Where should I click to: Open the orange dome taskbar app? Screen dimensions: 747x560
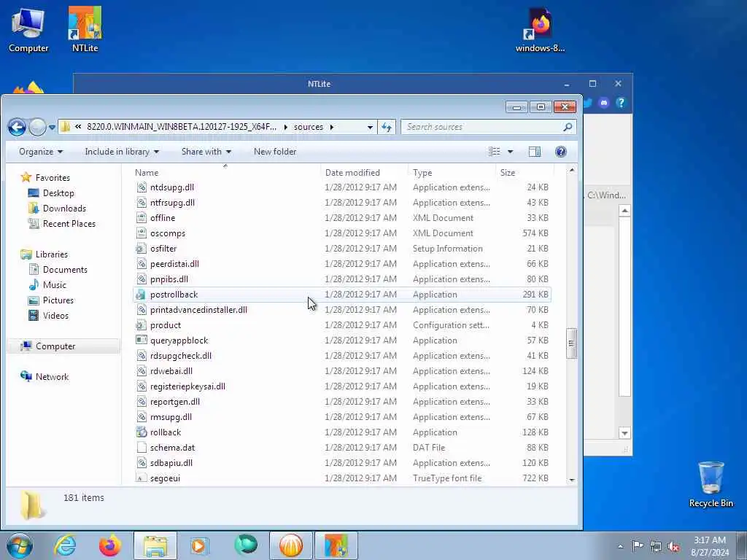[291, 545]
